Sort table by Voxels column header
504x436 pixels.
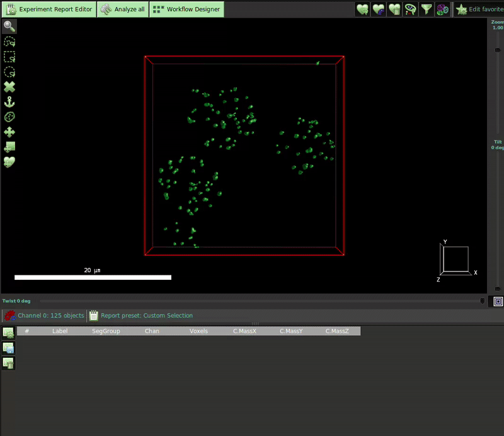(x=198, y=331)
